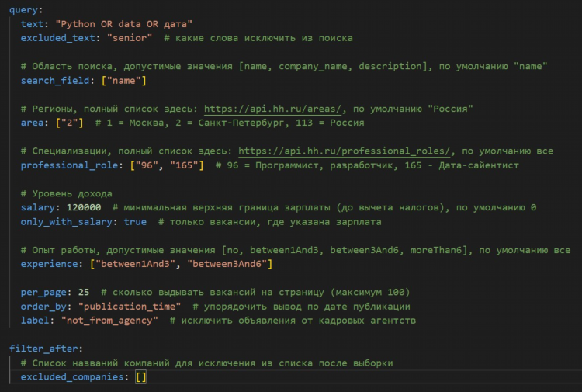Click the "salary" key

coord(38,207)
